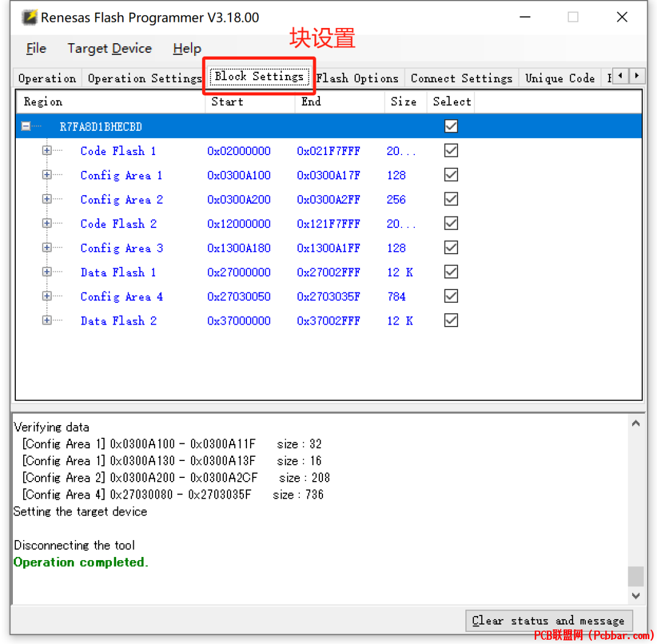Expand the Code Flash 2 region

click(47, 223)
